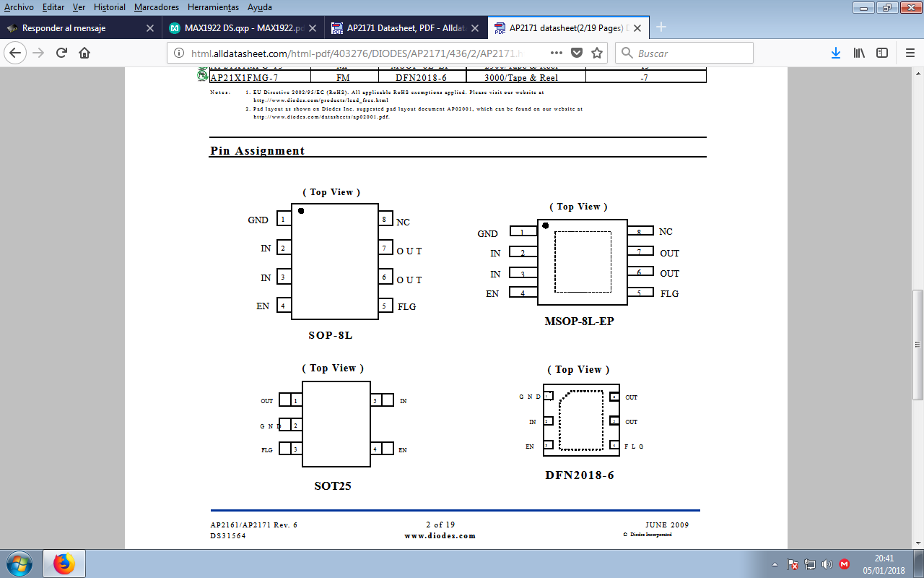Switch to the MAX1922 DS.qxp tab
This screenshot has height=578, width=924.
pyautogui.click(x=243, y=28)
